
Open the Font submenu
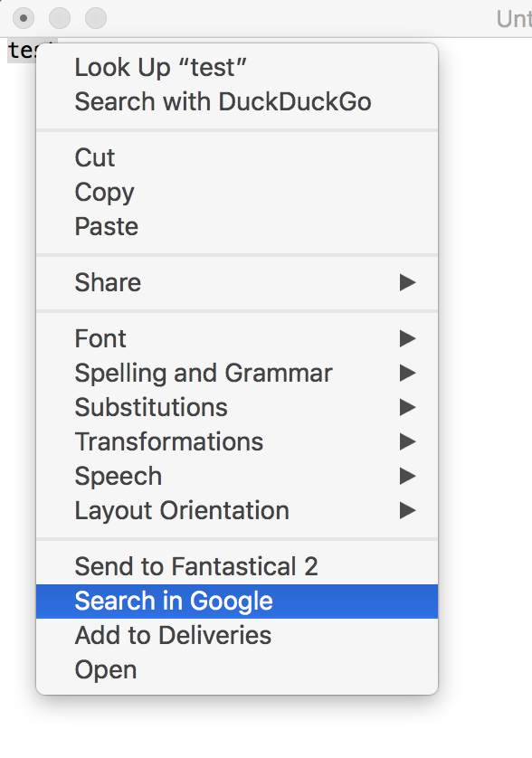pyautogui.click(x=237, y=338)
